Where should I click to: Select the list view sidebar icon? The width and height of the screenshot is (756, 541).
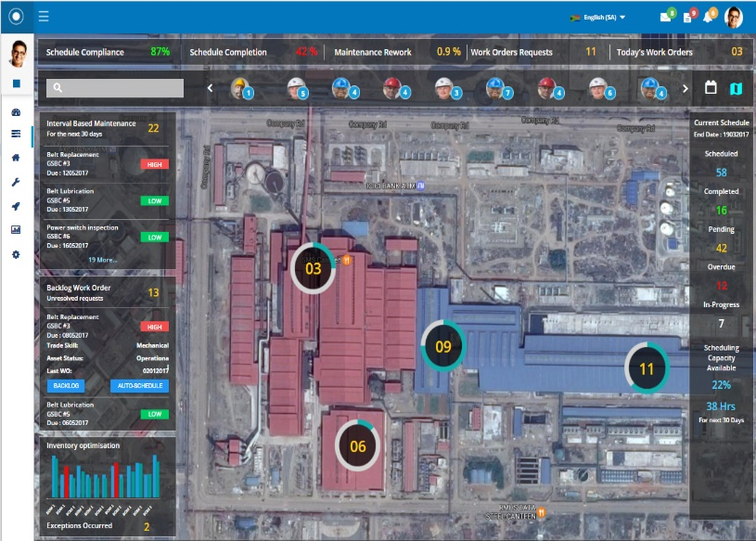16,134
